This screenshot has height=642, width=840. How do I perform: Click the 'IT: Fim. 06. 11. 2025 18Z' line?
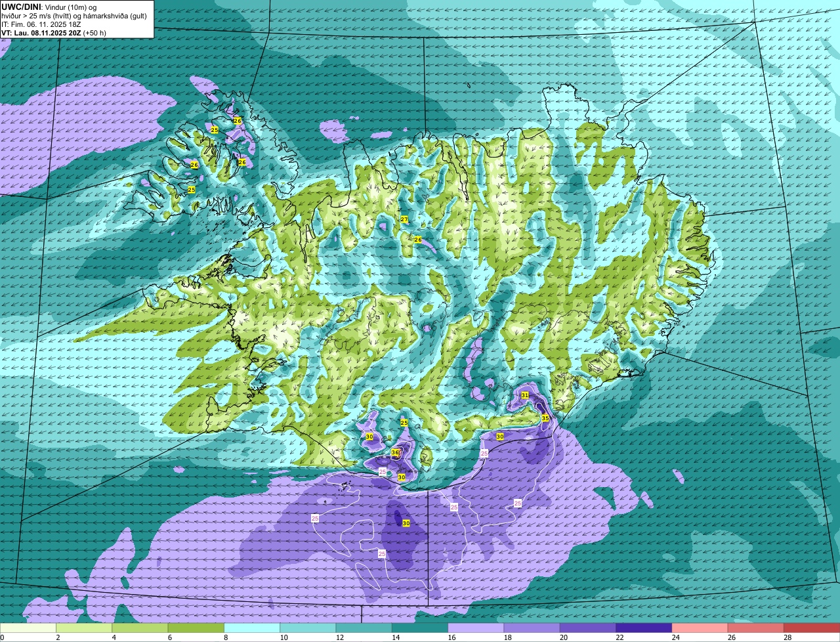43,24
